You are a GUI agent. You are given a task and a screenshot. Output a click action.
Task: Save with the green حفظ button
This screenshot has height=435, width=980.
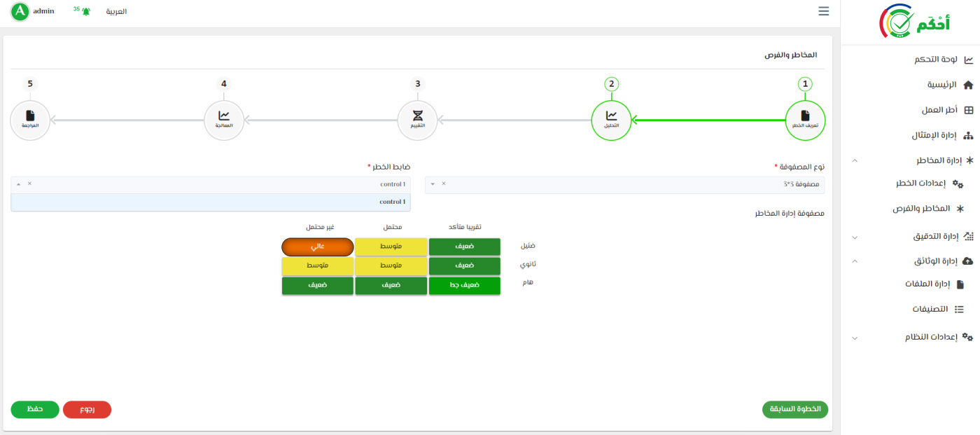(35, 409)
